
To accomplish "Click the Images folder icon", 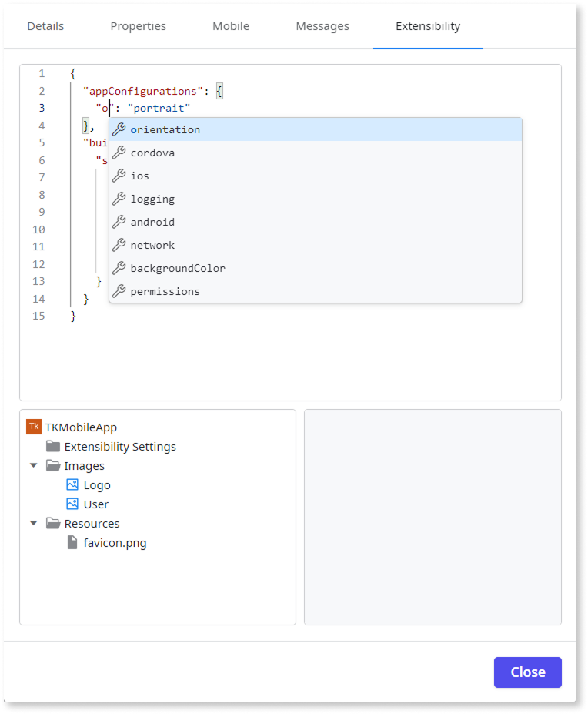I will 53,465.
